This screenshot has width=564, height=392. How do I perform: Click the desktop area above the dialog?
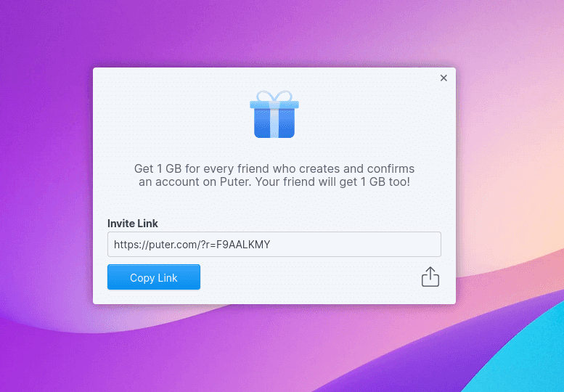tap(274, 33)
